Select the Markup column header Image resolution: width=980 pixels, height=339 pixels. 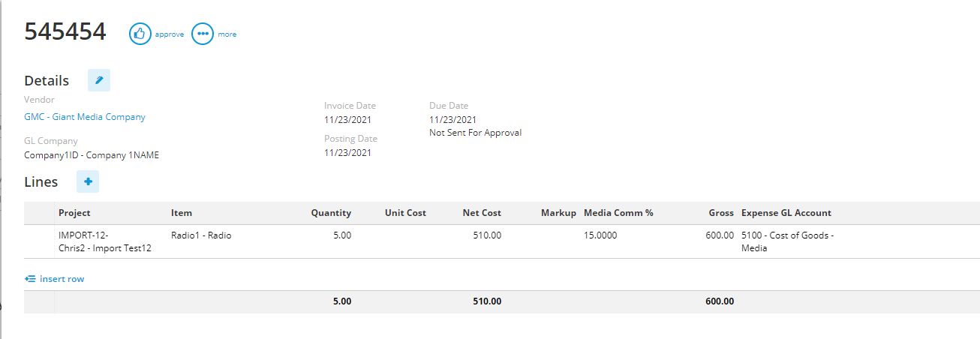coord(558,213)
